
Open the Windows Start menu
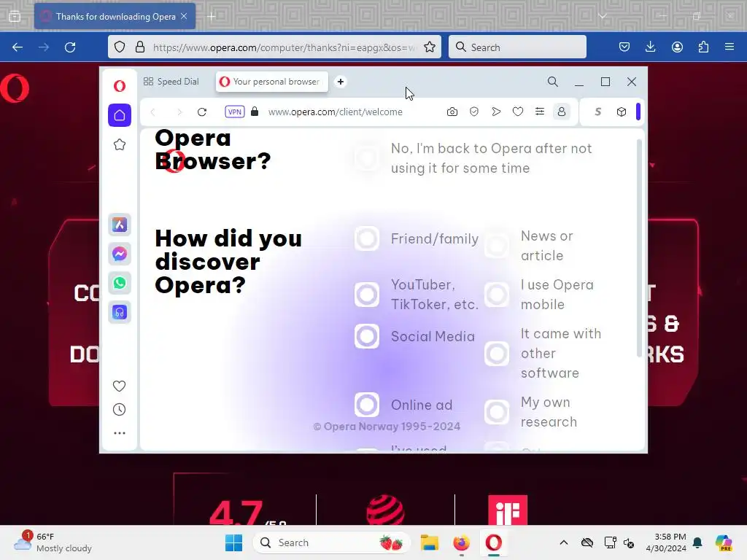[x=233, y=542]
